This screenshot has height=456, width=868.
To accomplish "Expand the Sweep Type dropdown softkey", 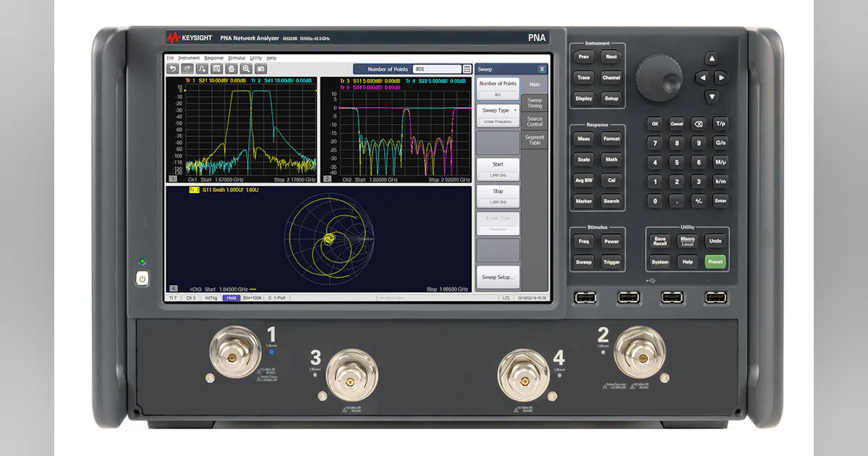I will (498, 115).
